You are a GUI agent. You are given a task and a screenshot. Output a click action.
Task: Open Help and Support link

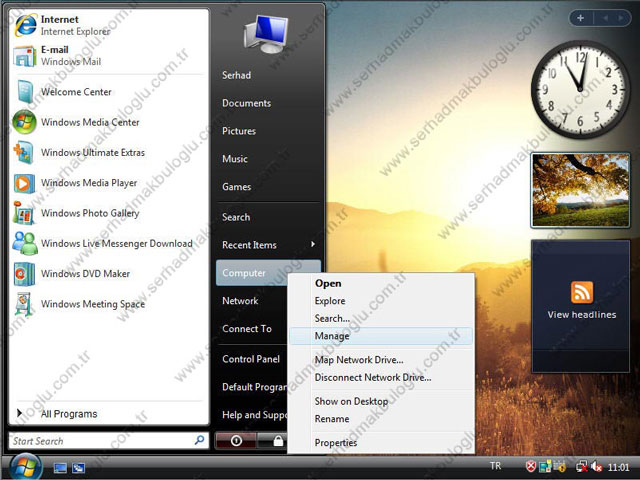click(x=255, y=415)
